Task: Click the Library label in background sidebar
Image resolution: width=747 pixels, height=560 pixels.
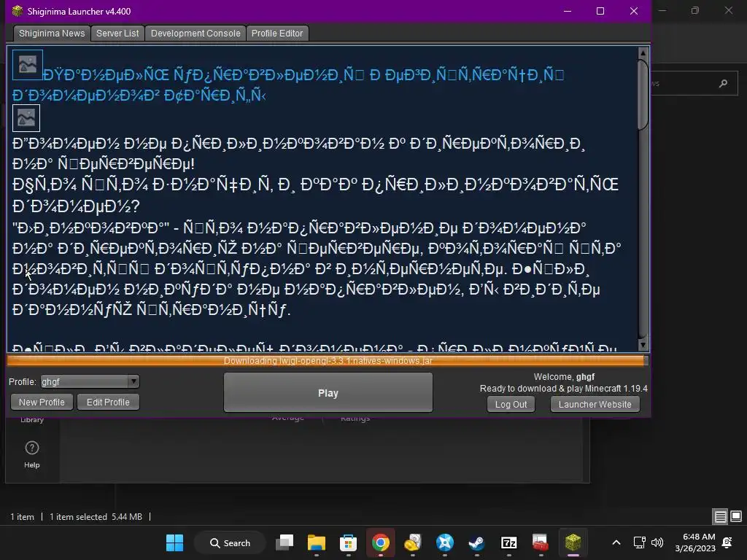Action: pos(32,419)
